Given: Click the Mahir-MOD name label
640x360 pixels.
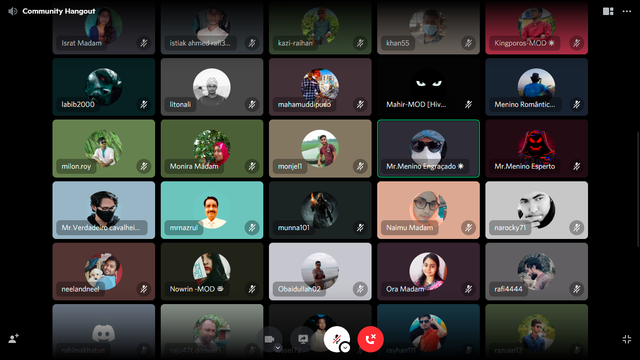Looking at the screenshot, I should pyautogui.click(x=416, y=104).
